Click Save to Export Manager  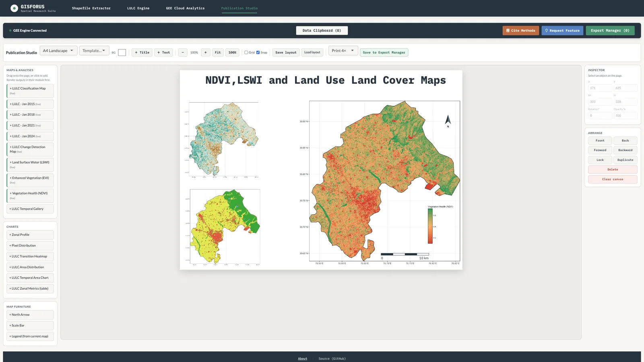384,52
